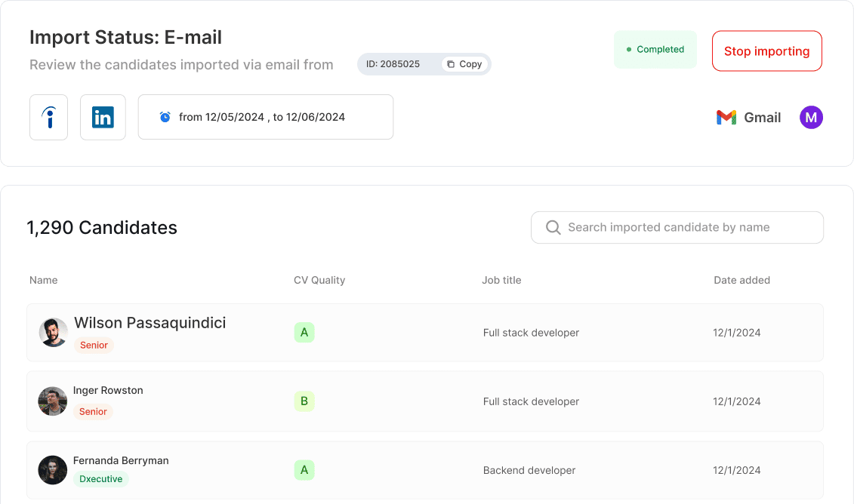
Task: Click the B grade badge for Inger Rowston
Action: click(x=304, y=401)
